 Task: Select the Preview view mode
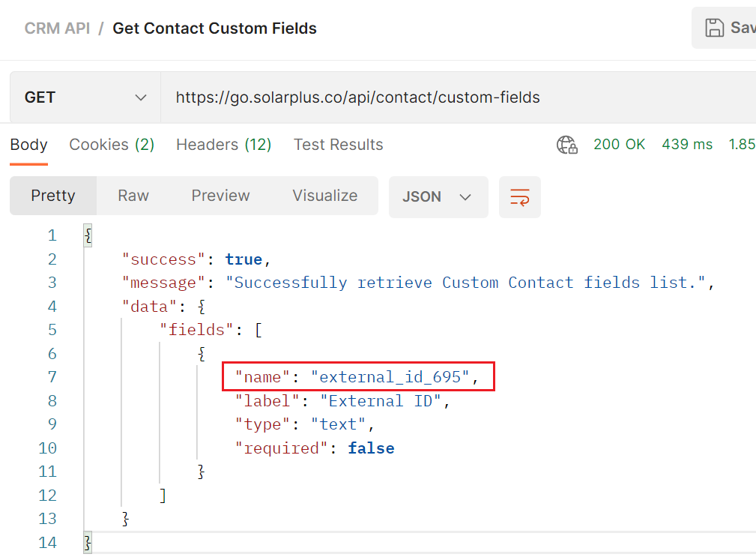pyautogui.click(x=220, y=196)
